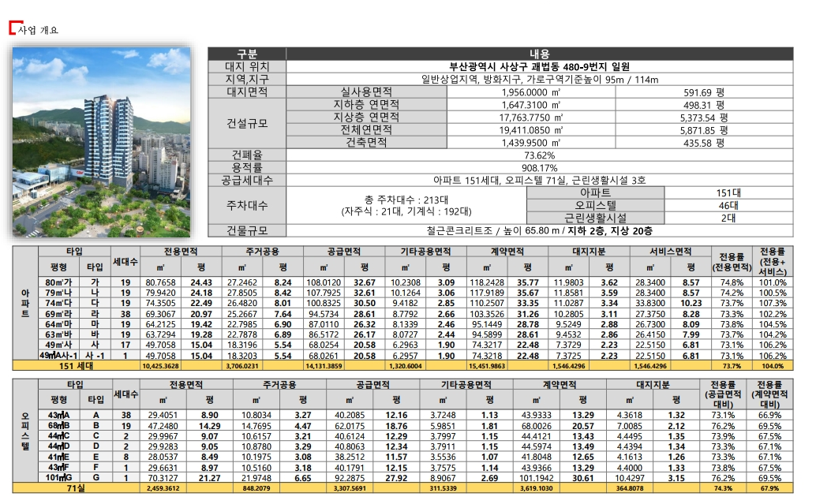Click the officetel exclusive area '47.2480'
The height and width of the screenshot is (504, 816).
coord(163,425)
